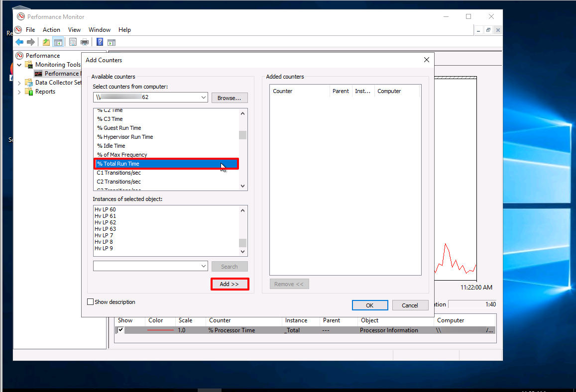Screen dimensions: 576x392
Task: Click the Performance root node icon
Action: (20, 55)
